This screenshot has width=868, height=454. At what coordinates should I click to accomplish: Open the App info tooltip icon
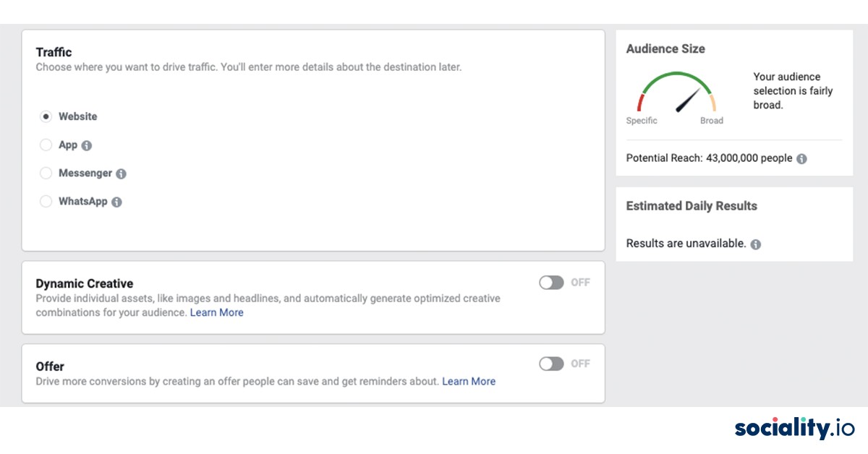coord(86,145)
